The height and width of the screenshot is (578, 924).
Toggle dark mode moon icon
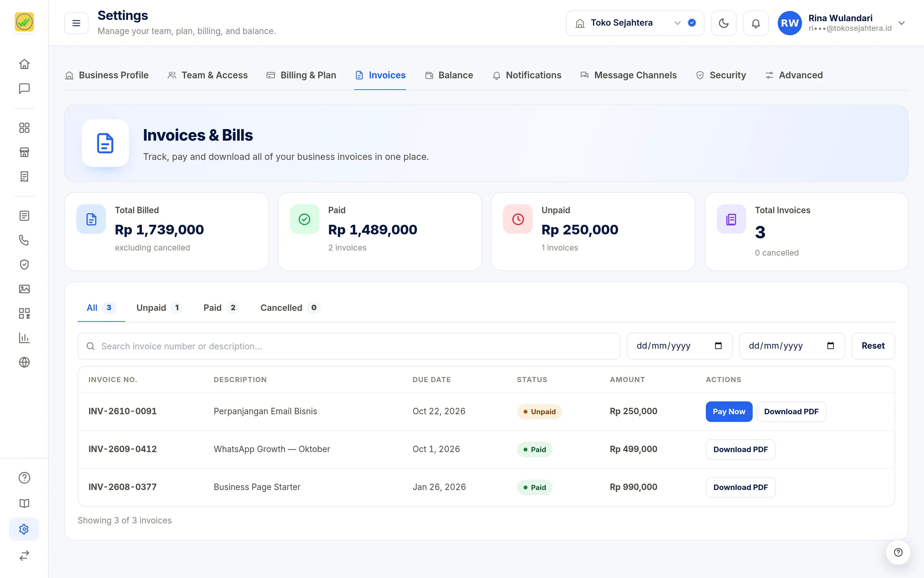[x=723, y=23]
